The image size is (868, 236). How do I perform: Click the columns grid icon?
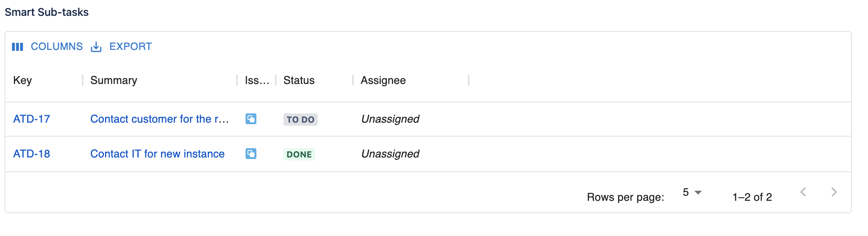pyautogui.click(x=17, y=47)
